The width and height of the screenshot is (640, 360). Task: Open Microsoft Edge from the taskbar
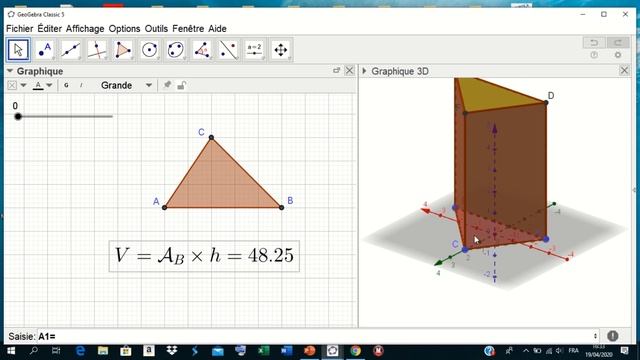click(80, 351)
